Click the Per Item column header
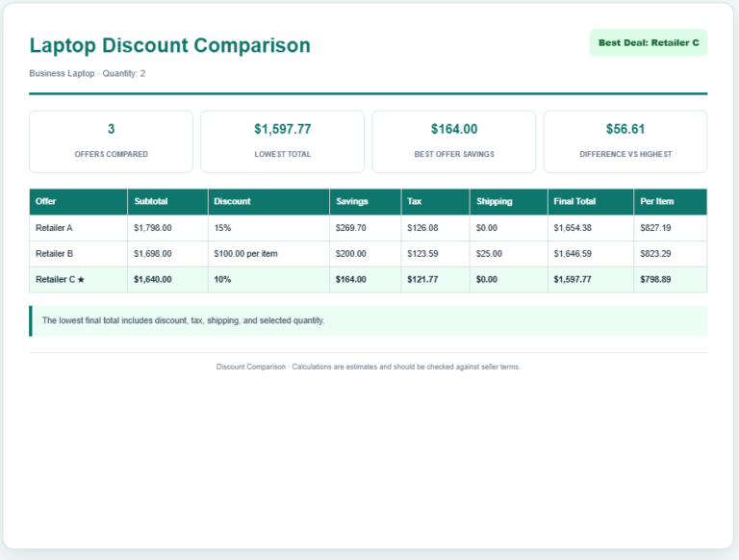 coord(671,202)
